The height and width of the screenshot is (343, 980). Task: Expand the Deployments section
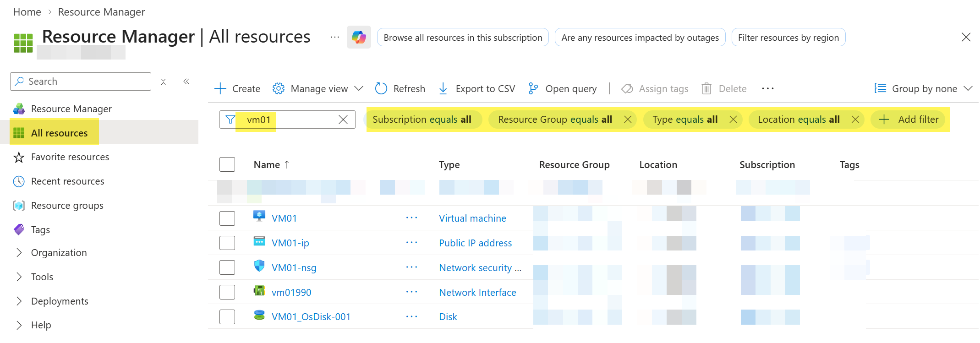tap(19, 301)
